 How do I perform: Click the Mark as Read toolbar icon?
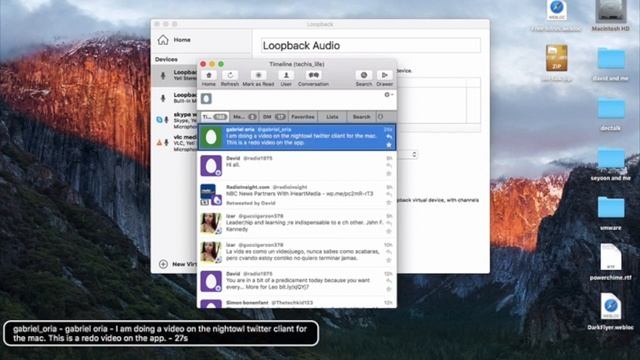(x=258, y=75)
